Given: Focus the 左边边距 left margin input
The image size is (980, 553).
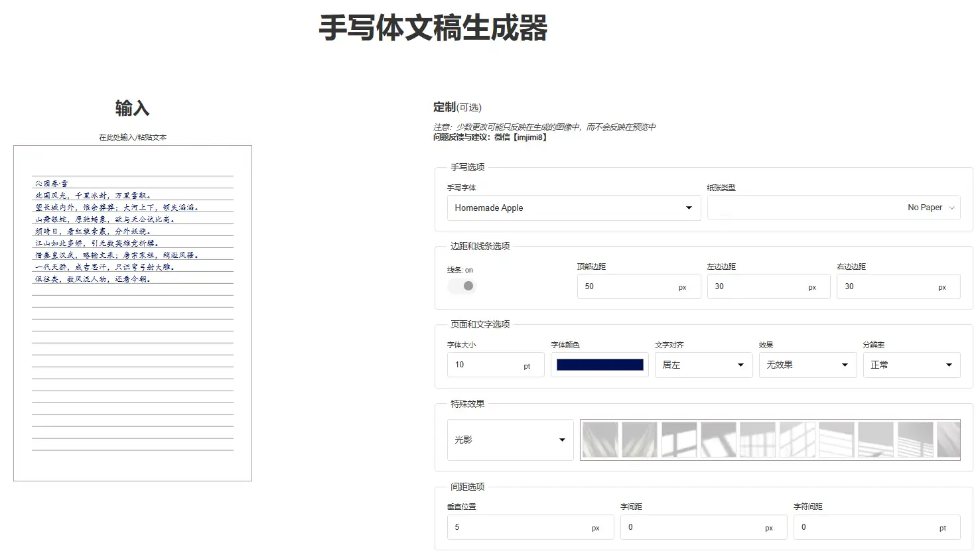Looking at the screenshot, I should click(x=757, y=286).
